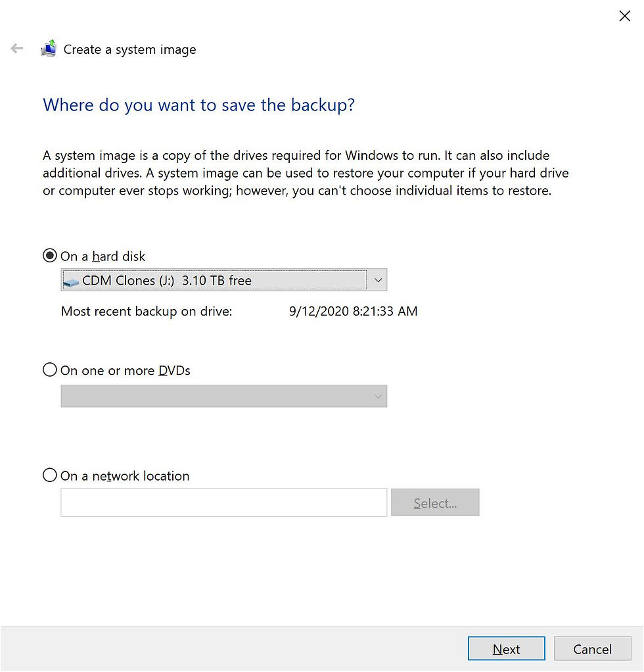Cancel the system image wizard
The width and height of the screenshot is (644, 672).
click(593, 649)
